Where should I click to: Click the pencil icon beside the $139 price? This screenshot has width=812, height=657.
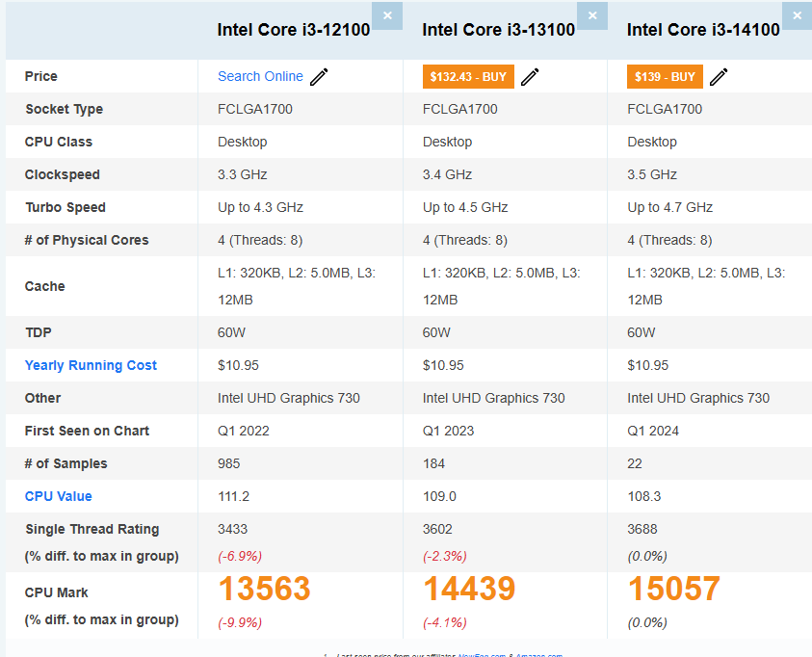coord(719,77)
